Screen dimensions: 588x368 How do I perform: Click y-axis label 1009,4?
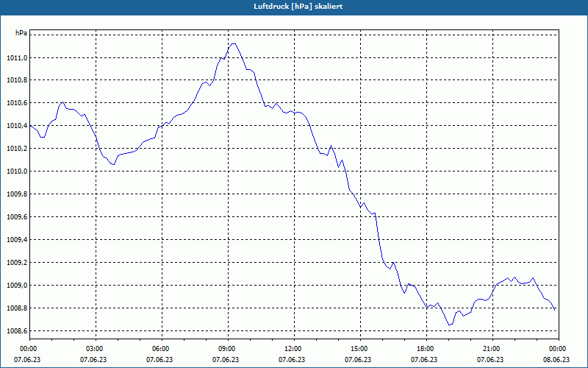[x=17, y=240]
